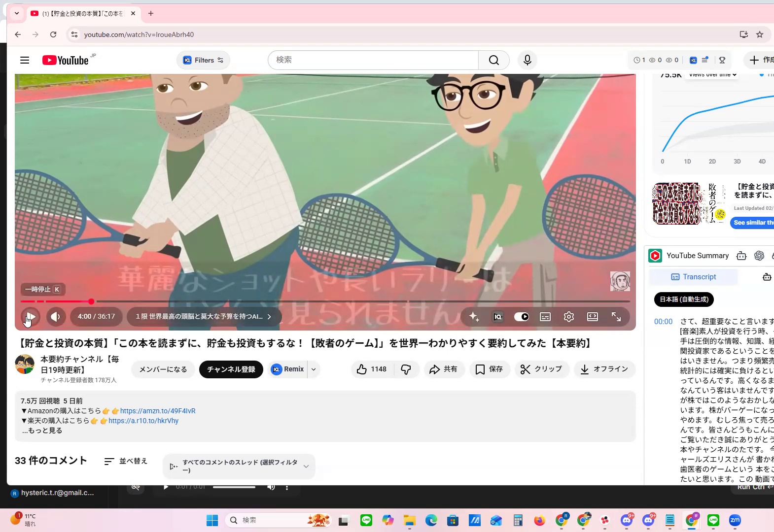Click the vidIQ Remix button
Screen dimensions: 774x532
tap(288, 369)
